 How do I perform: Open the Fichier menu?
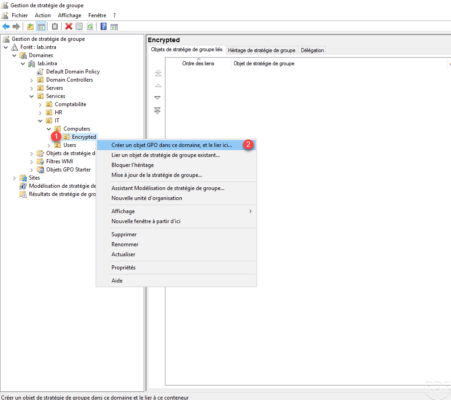[x=20, y=15]
